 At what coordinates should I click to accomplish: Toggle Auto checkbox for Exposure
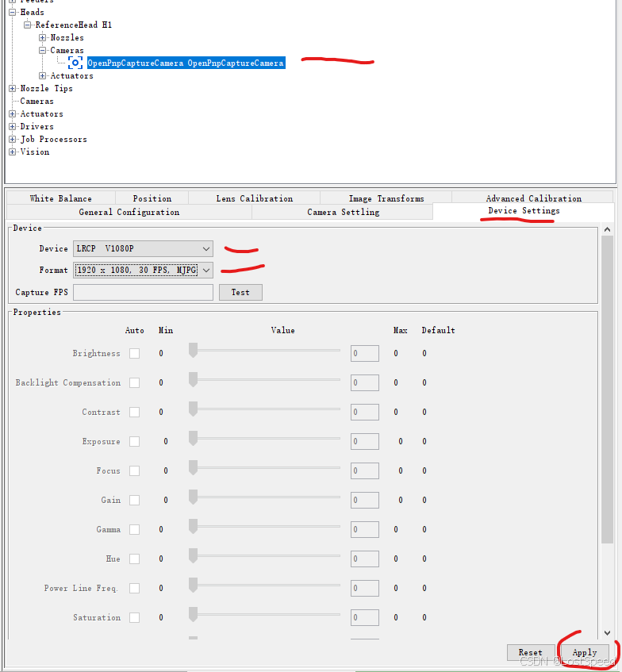coord(135,441)
